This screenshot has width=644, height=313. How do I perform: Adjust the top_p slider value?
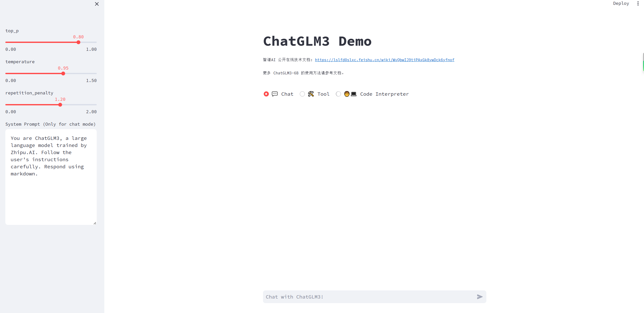(x=78, y=42)
